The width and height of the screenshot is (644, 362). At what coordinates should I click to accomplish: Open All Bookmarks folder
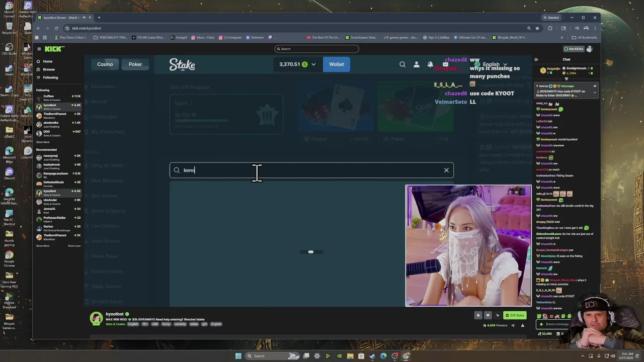(x=585, y=37)
